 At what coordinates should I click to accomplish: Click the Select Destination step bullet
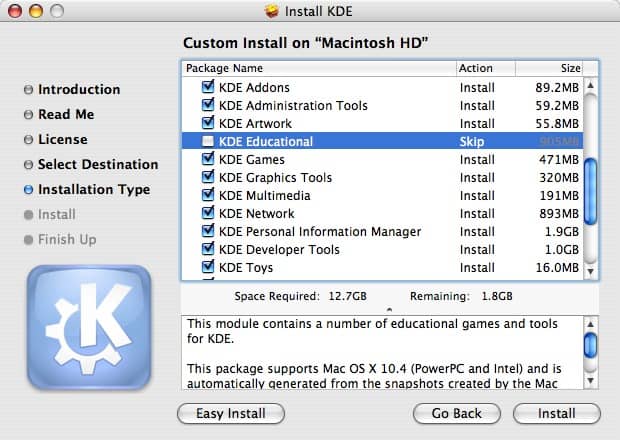pos(28,165)
